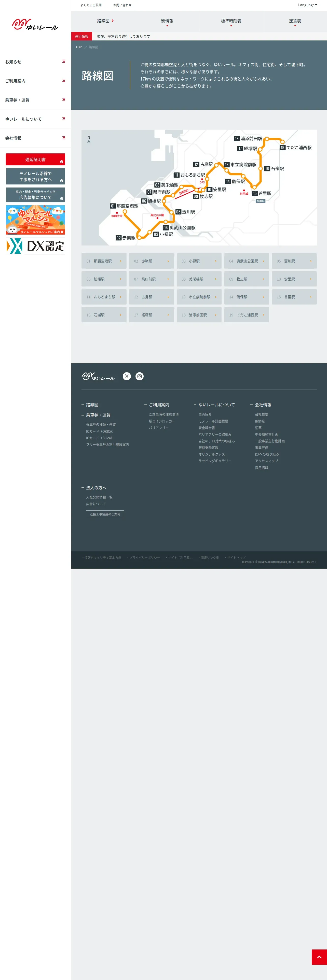Click the 遅延証明書 red button
Viewport: 327px width, 980px height.
[35, 160]
